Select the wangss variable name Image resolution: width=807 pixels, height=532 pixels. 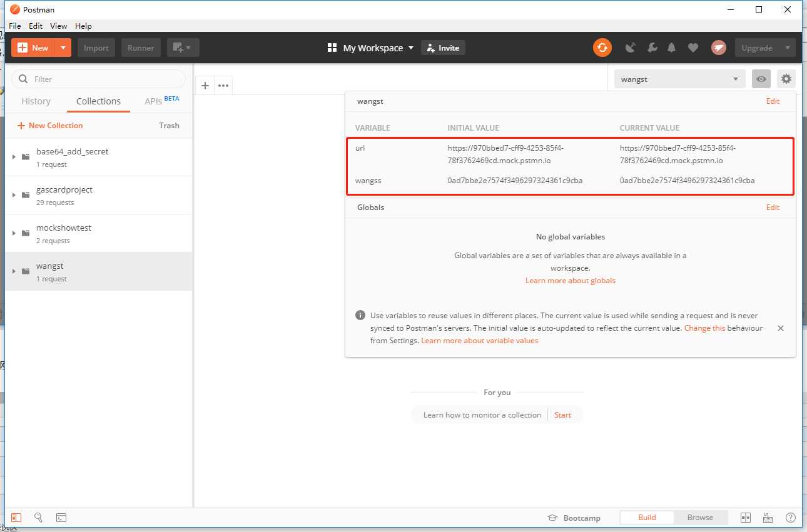tap(368, 181)
